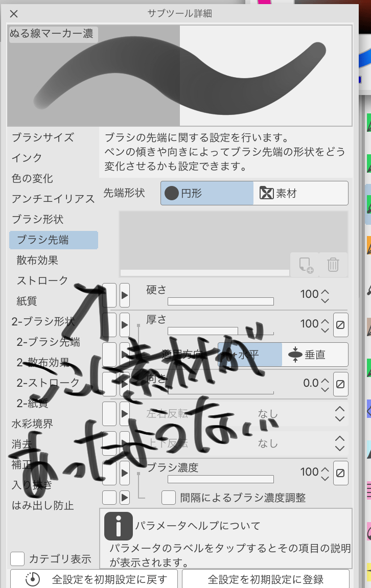The width and height of the screenshot is (371, 588).
Task: Open the 左右反転 dropdown
Action: click(x=339, y=413)
